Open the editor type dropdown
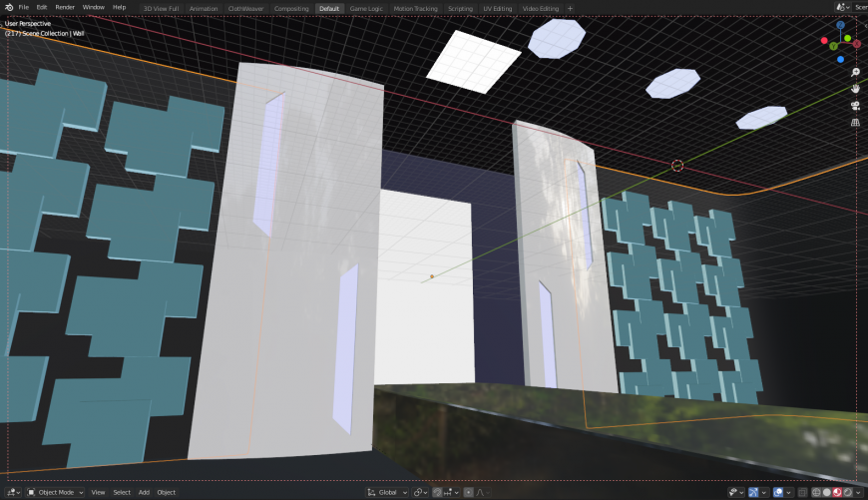The height and width of the screenshot is (500, 868). (13, 492)
